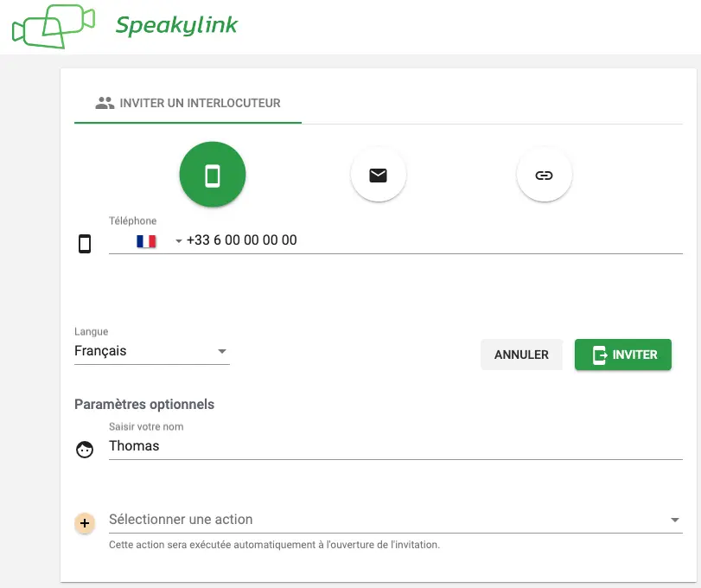Click the country code dropdown arrow
Screen dimensions: 701x588
[179, 241]
